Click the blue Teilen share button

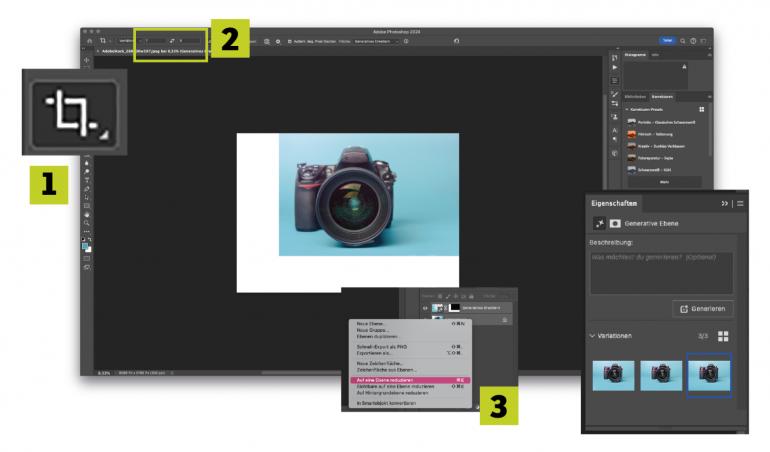667,41
